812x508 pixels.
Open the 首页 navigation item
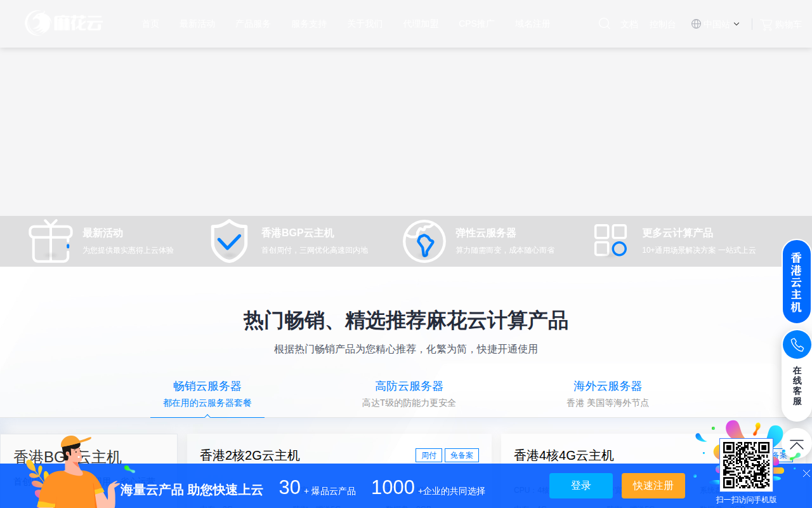pos(150,24)
